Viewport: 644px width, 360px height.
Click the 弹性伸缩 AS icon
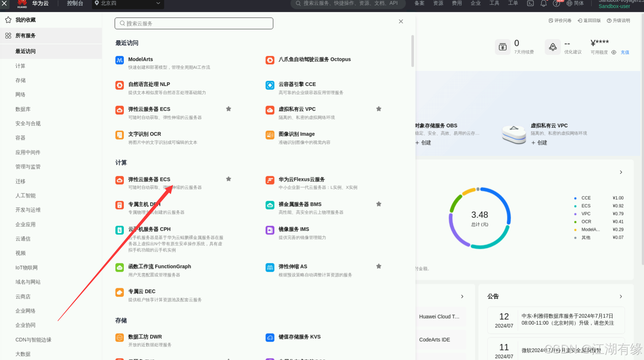270,267
